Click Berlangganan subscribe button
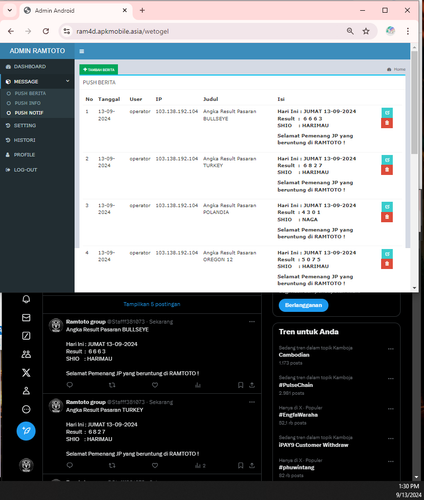The width and height of the screenshot is (424, 500). coord(303,305)
